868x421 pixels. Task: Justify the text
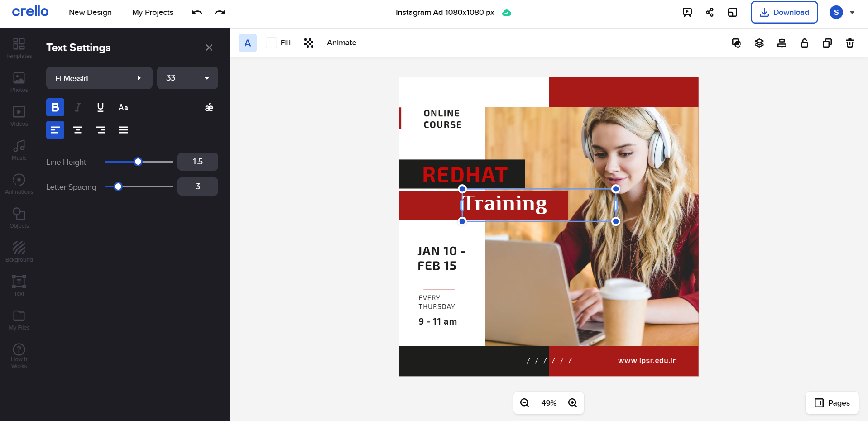[x=123, y=130]
